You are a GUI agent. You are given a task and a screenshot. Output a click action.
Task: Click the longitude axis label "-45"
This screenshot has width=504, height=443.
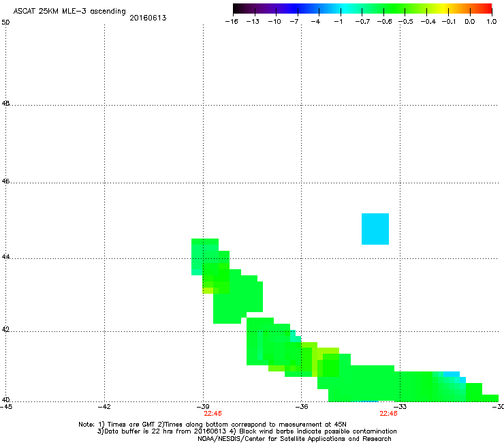(x=6, y=407)
